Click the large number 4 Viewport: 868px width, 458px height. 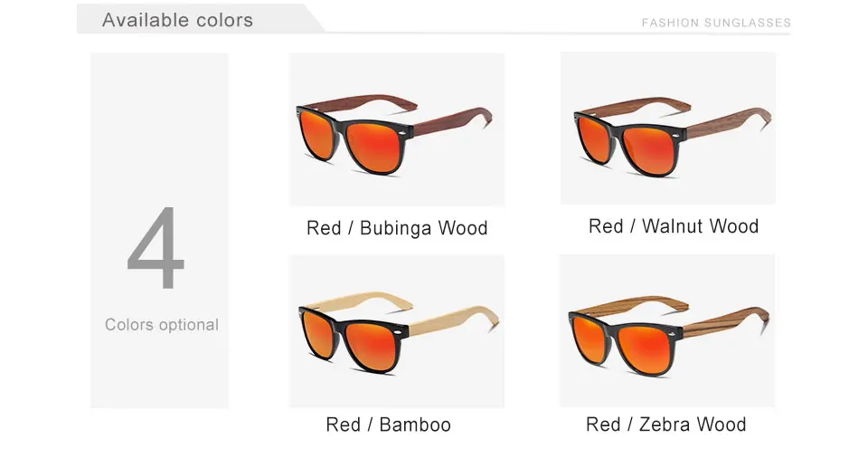tap(156, 248)
